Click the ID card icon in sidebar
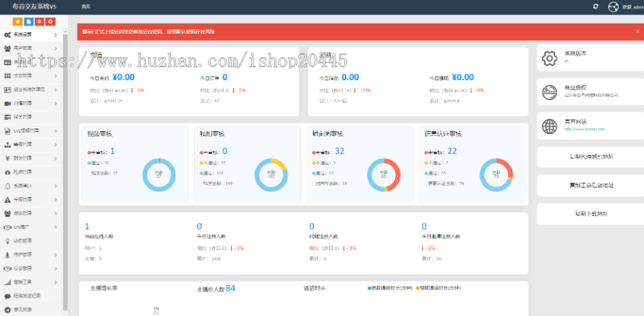 coord(7,62)
